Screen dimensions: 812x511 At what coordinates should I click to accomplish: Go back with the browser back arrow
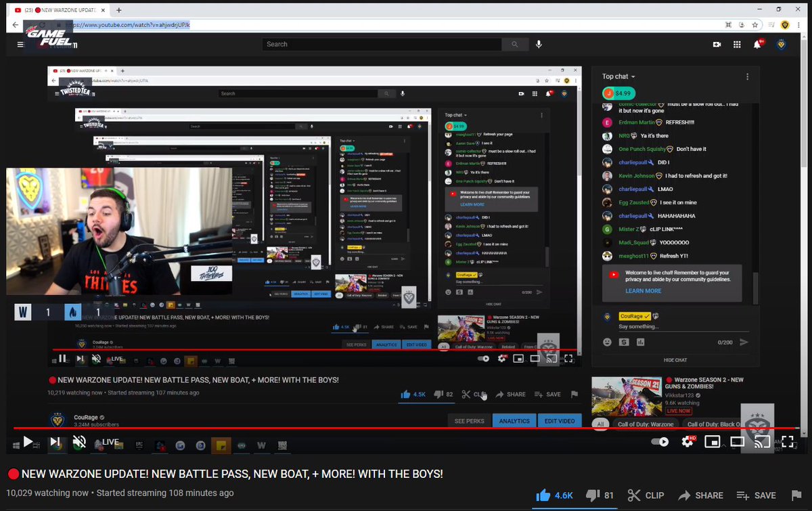click(x=16, y=24)
